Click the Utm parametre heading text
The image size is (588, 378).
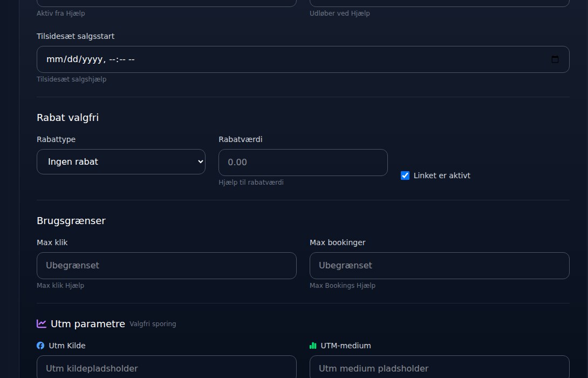click(88, 324)
